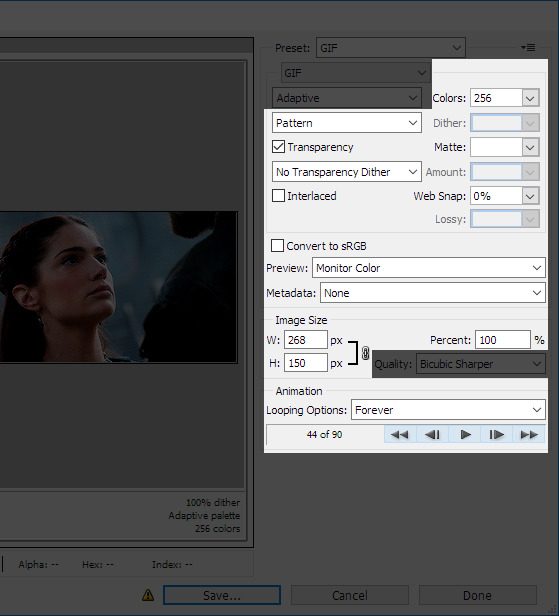Screen dimensions: 559x616
Task: Open the Colors 256 dropdown arrow
Action: point(530,98)
